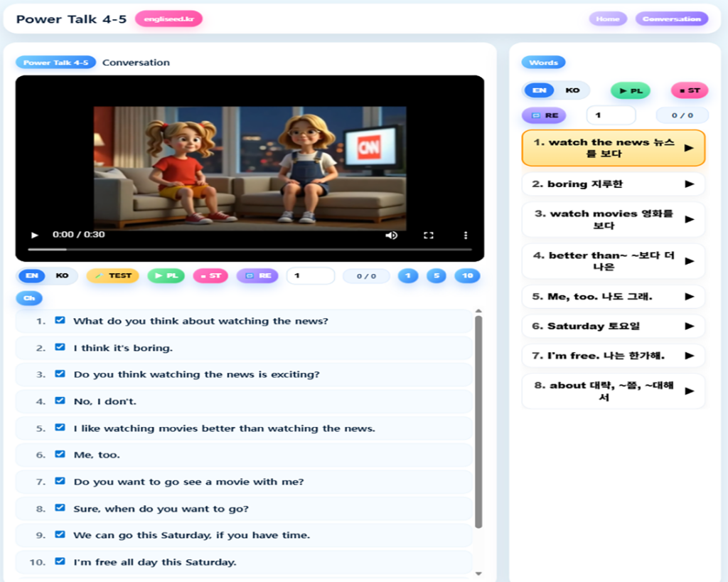Click the video progress bar
This screenshot has height=582, width=728.
coord(249,250)
